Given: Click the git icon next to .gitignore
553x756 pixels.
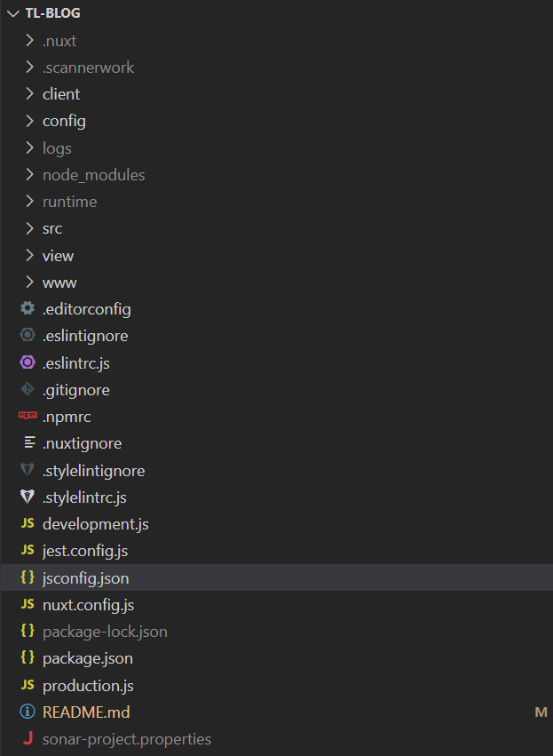Looking at the screenshot, I should coord(28,389).
